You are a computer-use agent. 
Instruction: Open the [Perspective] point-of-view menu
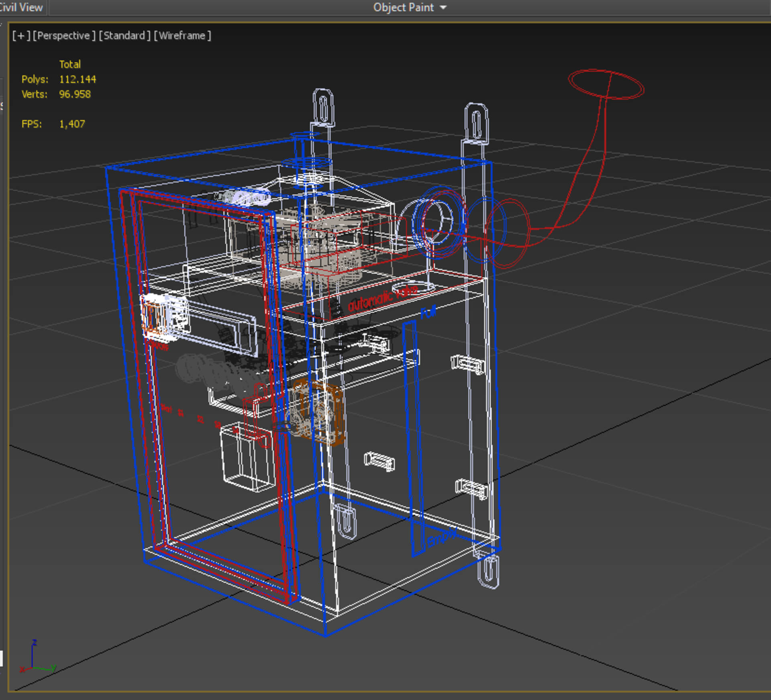64,36
